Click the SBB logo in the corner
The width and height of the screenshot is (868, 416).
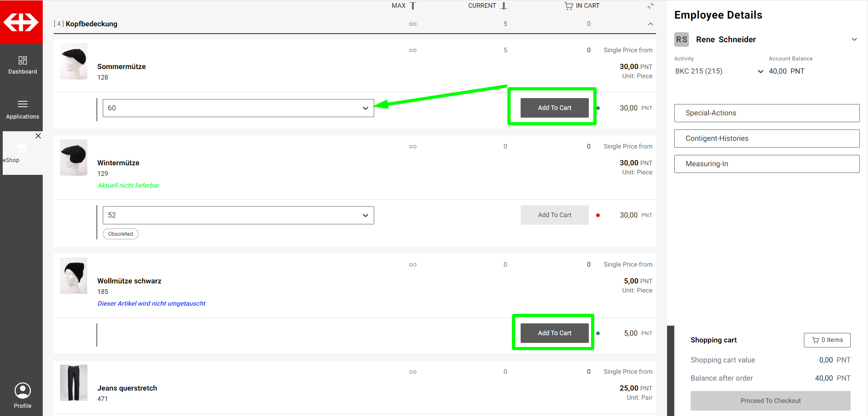pos(21,22)
